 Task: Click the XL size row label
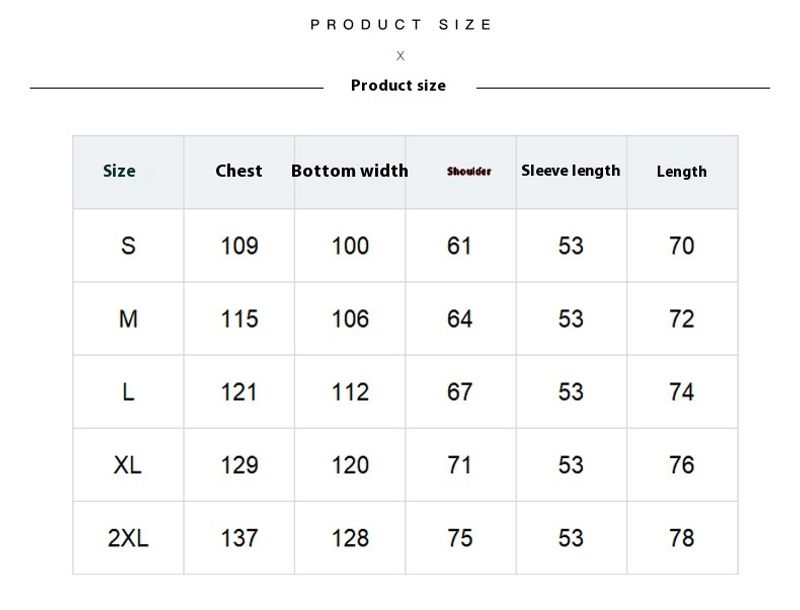pyautogui.click(x=128, y=465)
